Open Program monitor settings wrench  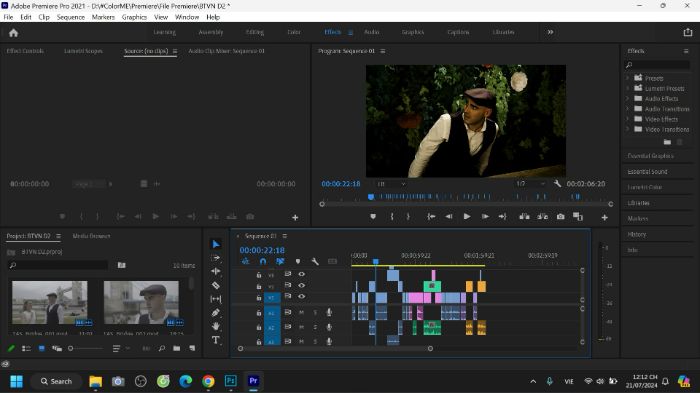point(557,184)
